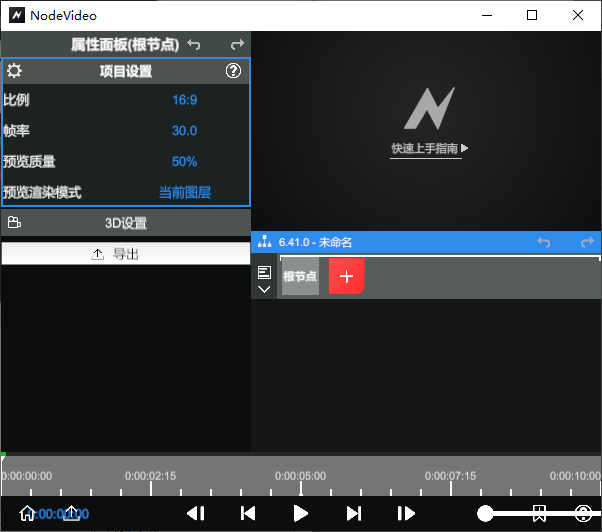Play the timeline

(x=300, y=513)
